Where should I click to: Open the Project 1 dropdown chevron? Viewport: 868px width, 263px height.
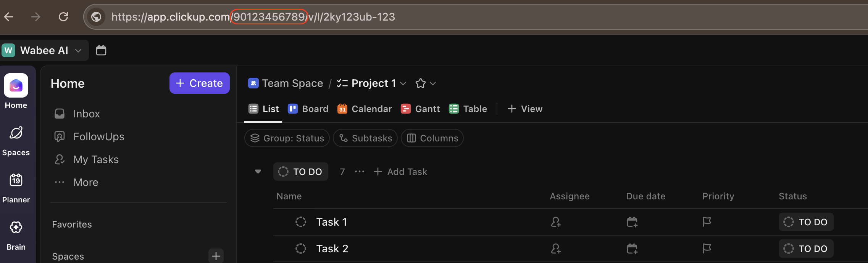[x=403, y=83]
